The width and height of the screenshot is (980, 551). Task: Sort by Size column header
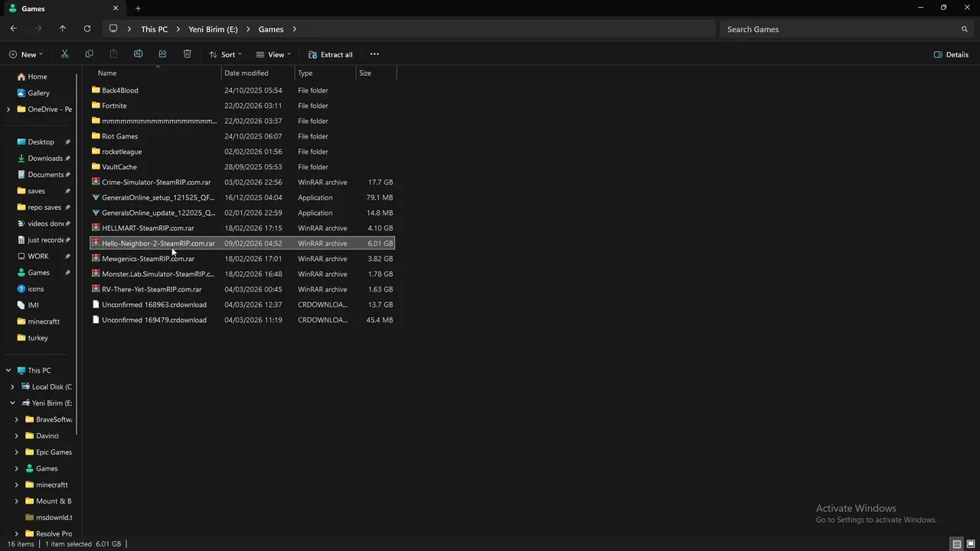point(377,73)
